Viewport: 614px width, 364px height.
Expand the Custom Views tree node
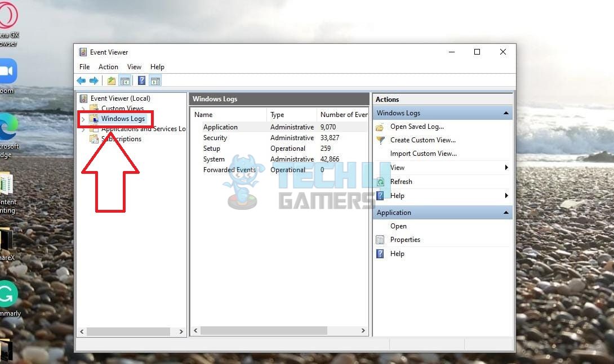coord(83,109)
